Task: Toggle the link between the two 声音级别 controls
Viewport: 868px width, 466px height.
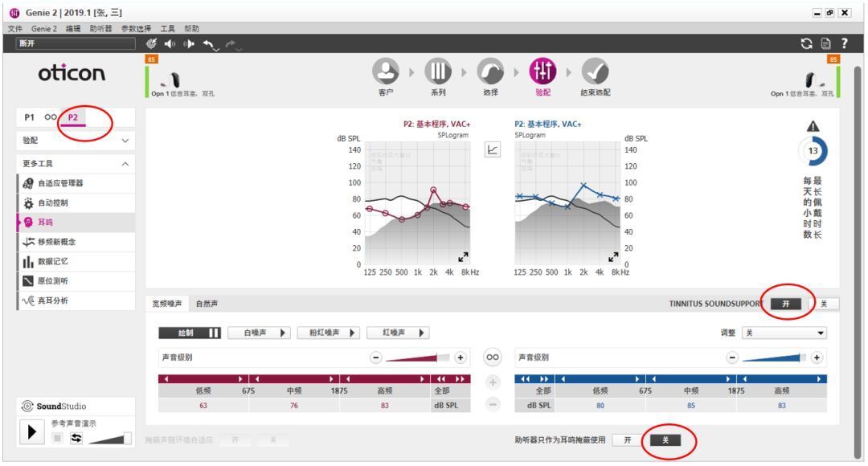Action: (x=492, y=357)
